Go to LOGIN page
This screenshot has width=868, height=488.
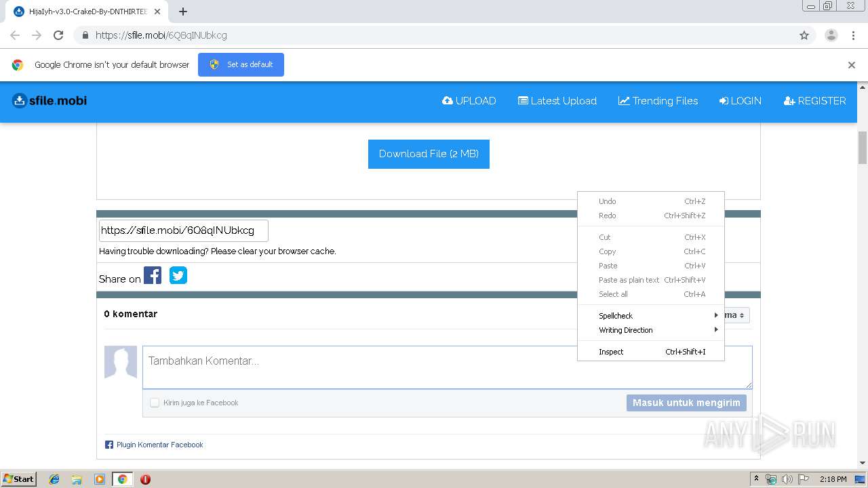(x=740, y=101)
